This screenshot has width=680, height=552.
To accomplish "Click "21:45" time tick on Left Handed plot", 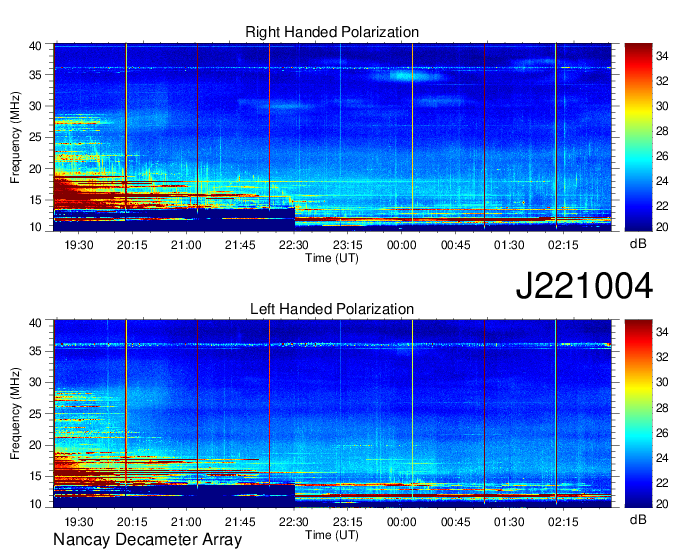I will [240, 522].
